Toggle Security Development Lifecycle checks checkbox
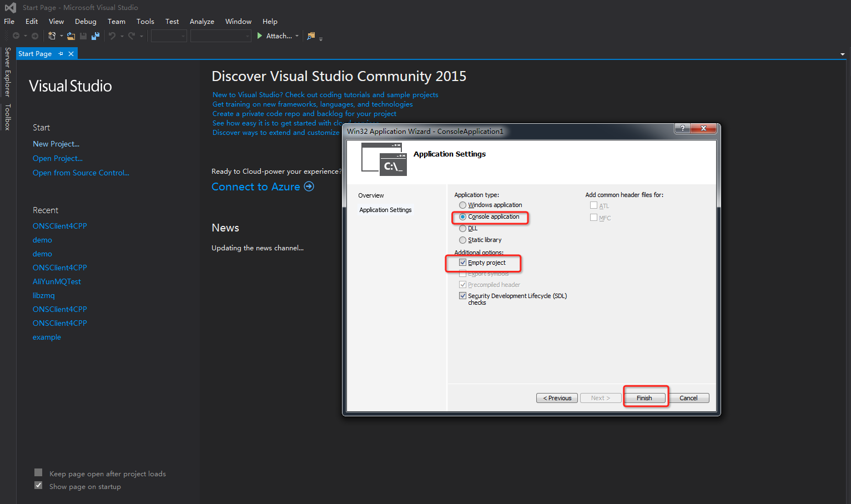 click(x=462, y=296)
